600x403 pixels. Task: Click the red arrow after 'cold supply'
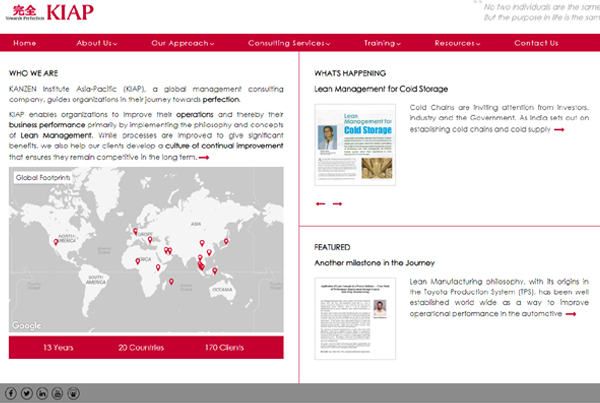559,130
